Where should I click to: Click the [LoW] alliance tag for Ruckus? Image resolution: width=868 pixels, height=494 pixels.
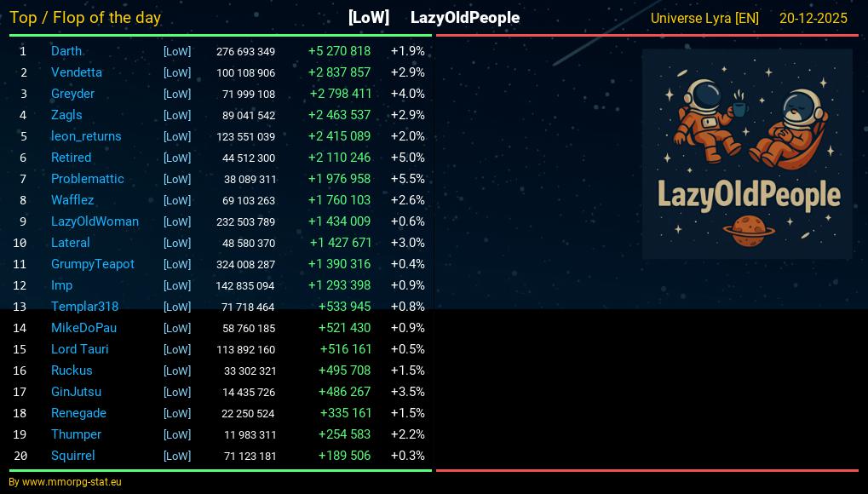177,370
